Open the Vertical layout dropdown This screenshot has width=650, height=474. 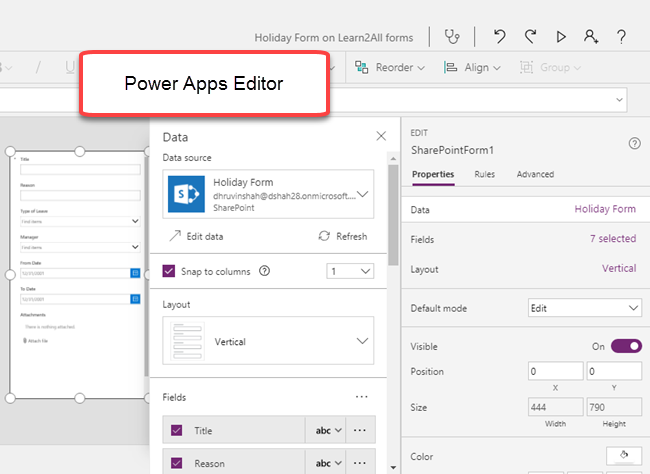[x=361, y=342]
